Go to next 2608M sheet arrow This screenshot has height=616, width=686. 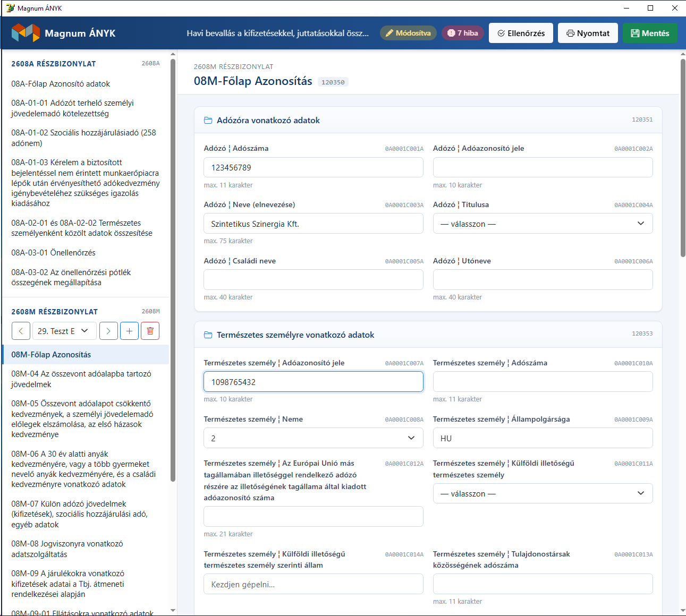pos(108,331)
